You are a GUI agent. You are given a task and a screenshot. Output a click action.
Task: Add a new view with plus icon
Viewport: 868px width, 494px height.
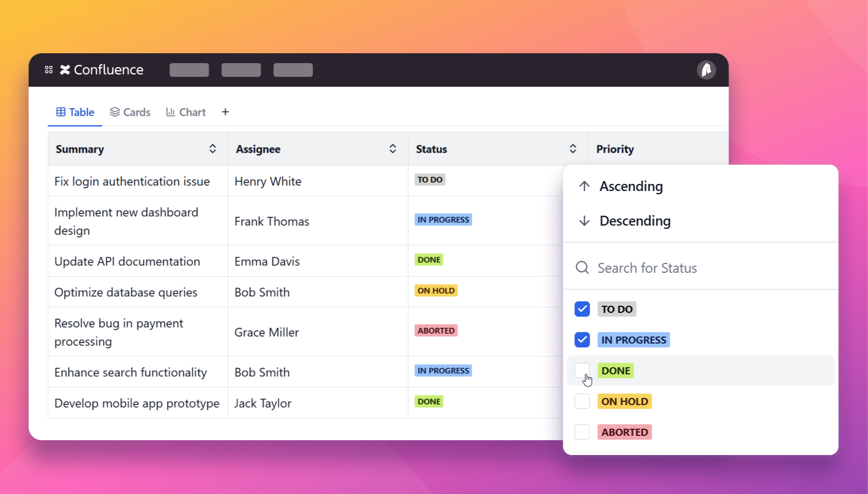[226, 112]
